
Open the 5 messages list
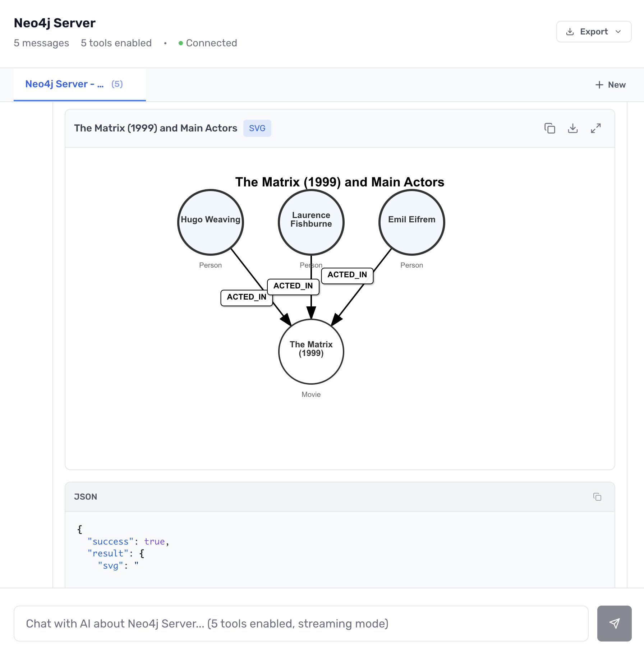(x=41, y=43)
